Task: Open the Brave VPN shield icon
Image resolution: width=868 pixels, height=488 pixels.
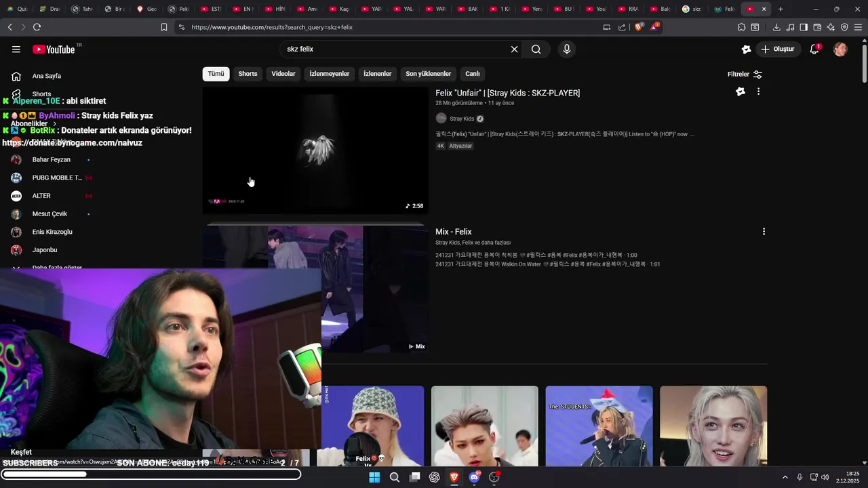Action: [x=844, y=27]
